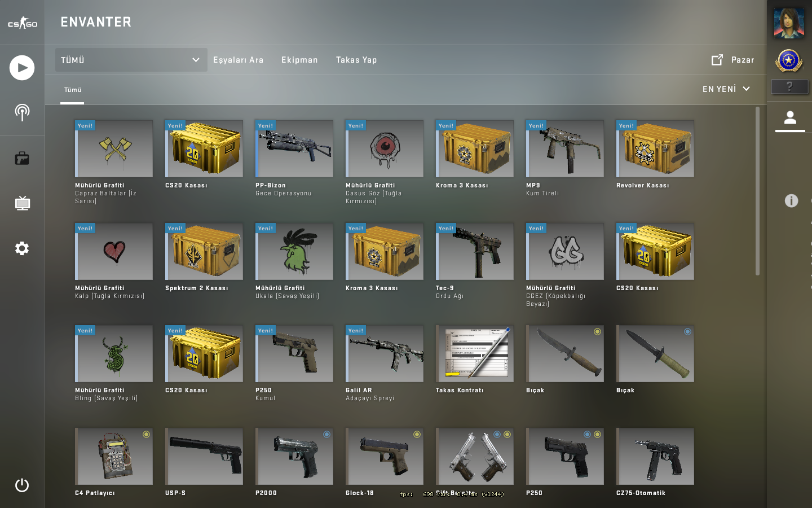Open the Pazar market link
812x508 pixels.
(x=743, y=60)
